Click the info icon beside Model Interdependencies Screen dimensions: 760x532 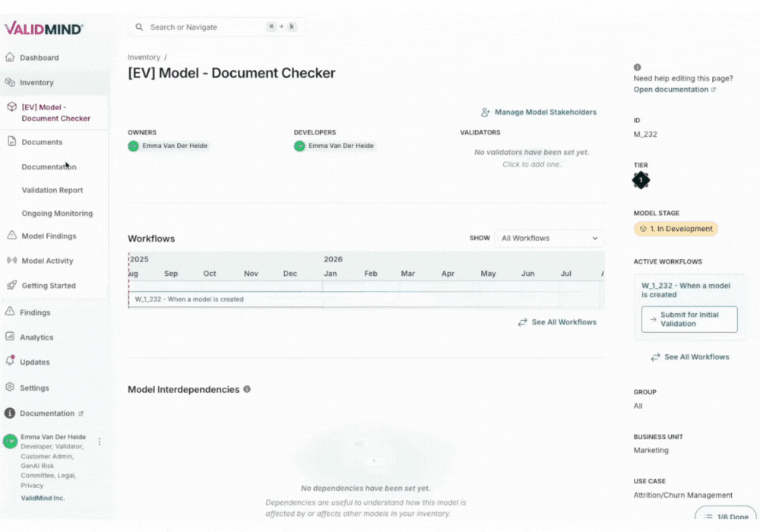pyautogui.click(x=247, y=389)
